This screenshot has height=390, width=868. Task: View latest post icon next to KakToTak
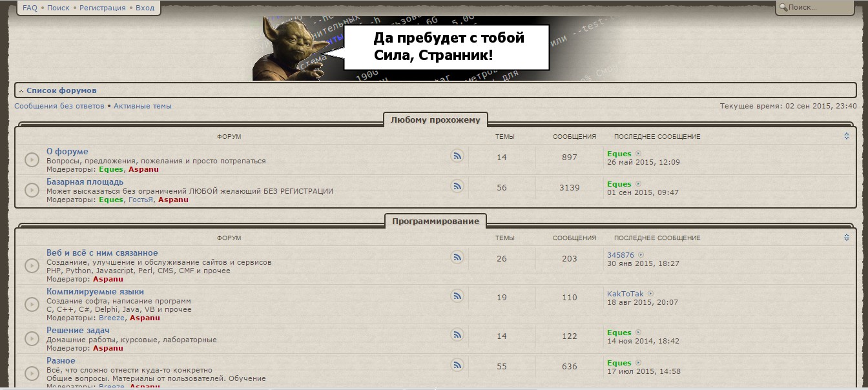pos(651,294)
